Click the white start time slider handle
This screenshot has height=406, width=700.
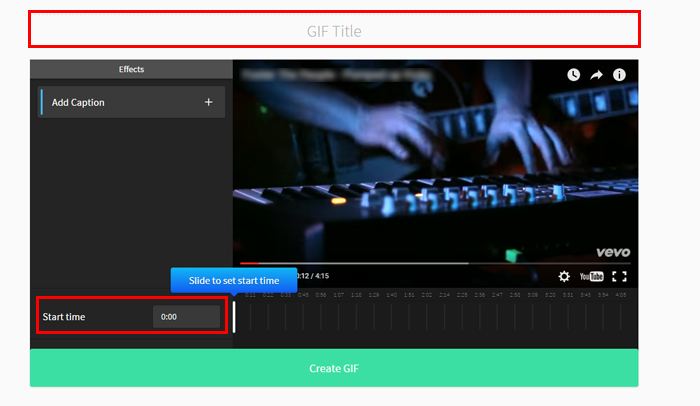click(x=234, y=317)
